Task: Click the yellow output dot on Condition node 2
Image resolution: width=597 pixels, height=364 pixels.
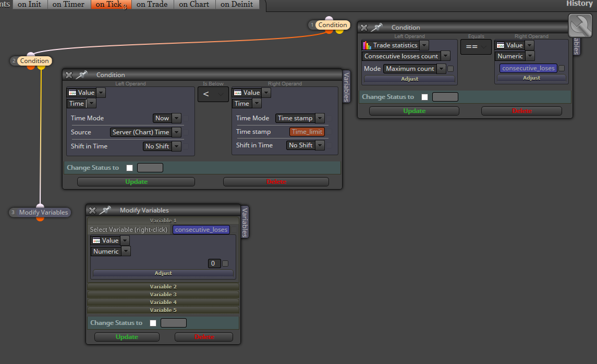Action: (x=41, y=67)
